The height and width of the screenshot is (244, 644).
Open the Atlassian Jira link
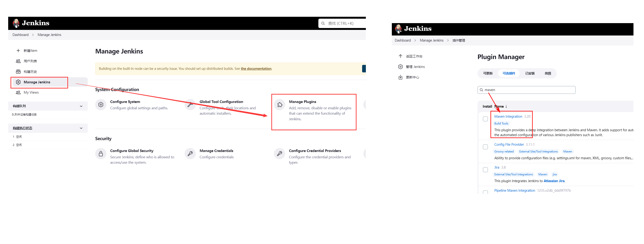click(x=554, y=181)
